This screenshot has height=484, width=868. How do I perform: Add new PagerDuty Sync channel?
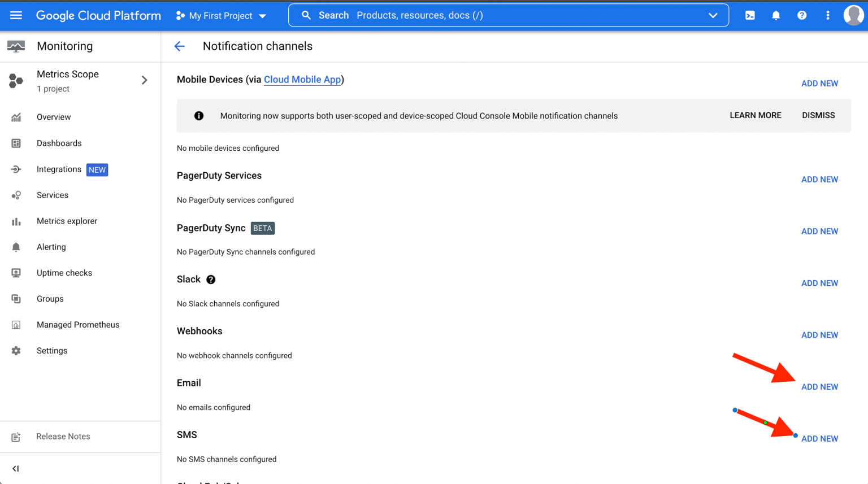tap(819, 232)
